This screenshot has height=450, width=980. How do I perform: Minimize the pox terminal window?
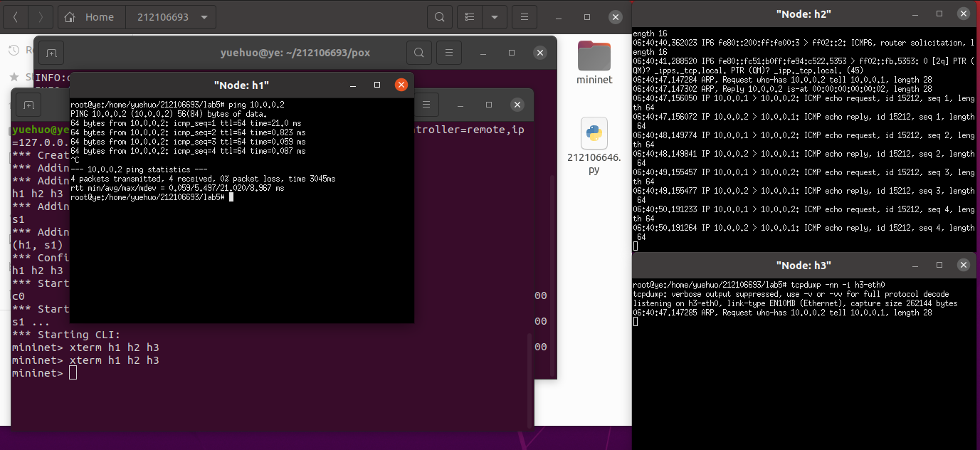[483, 53]
